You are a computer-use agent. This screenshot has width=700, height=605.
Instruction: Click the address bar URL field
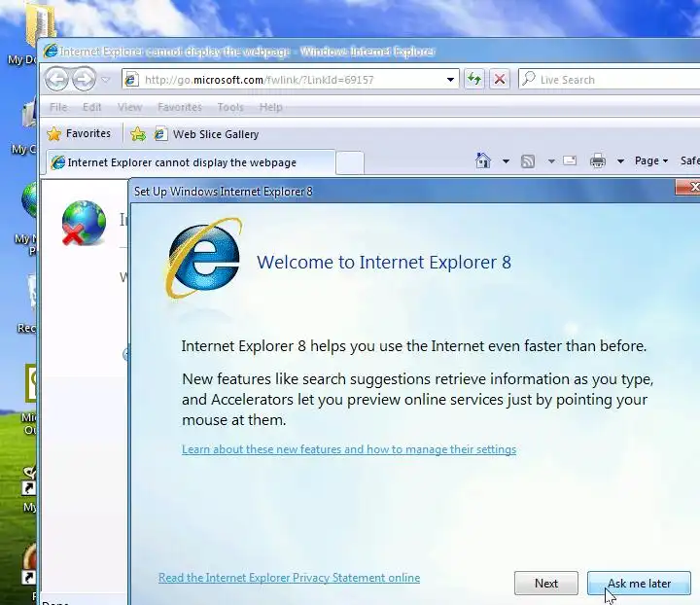click(290, 80)
